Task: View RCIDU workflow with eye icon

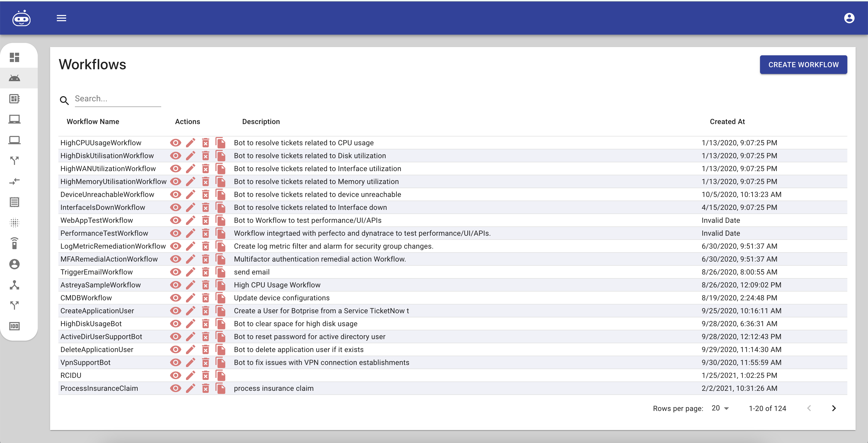Action: point(176,375)
